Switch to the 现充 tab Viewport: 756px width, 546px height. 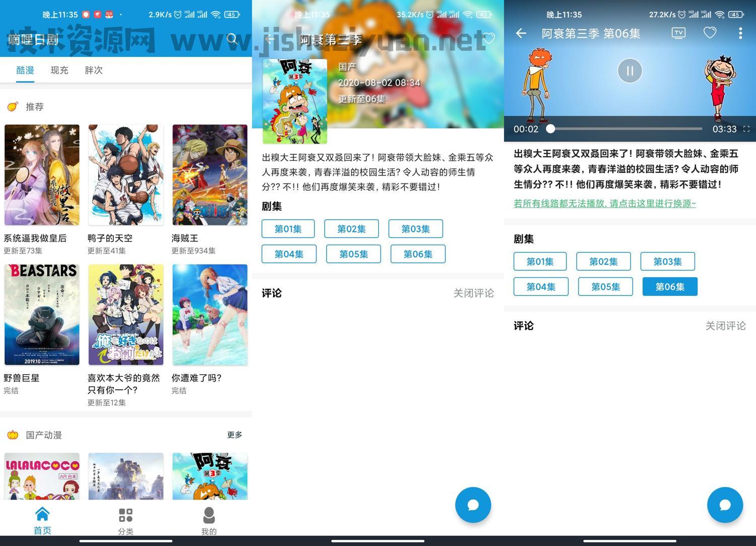59,70
